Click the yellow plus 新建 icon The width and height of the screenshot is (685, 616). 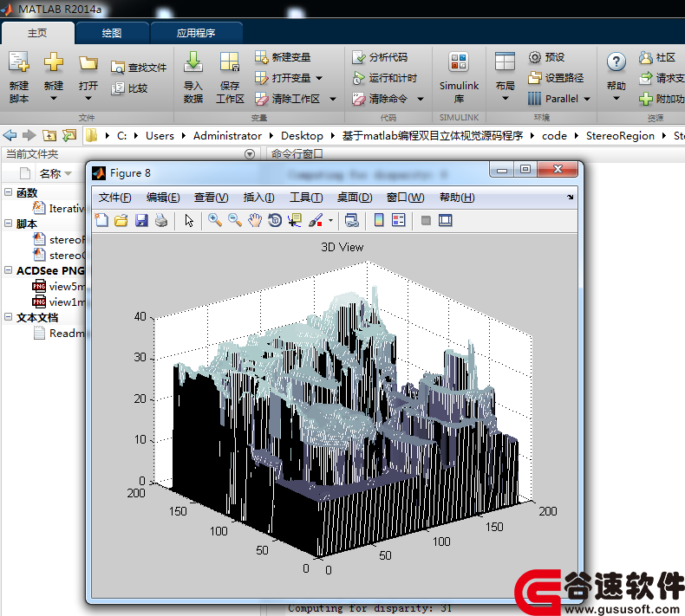coord(53,62)
